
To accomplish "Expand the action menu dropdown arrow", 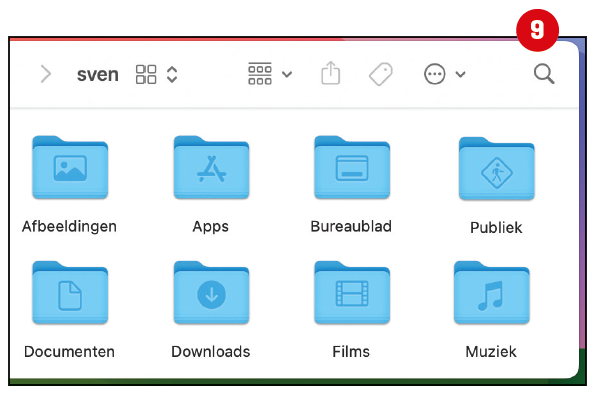I will click(x=460, y=74).
